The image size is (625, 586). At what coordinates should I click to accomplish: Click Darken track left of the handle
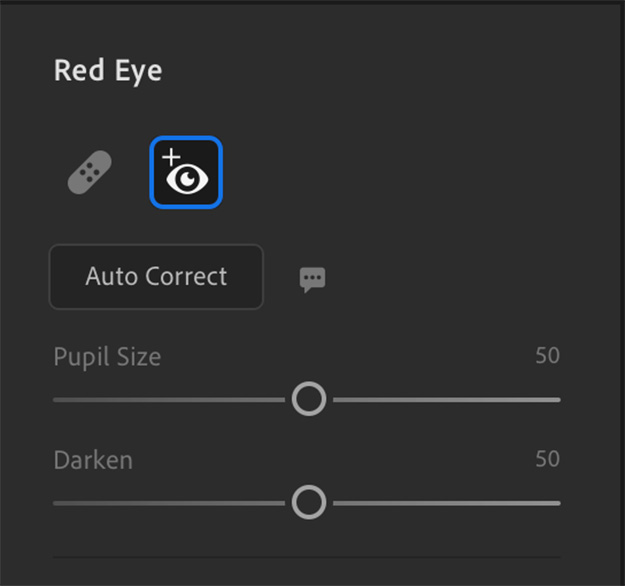170,502
